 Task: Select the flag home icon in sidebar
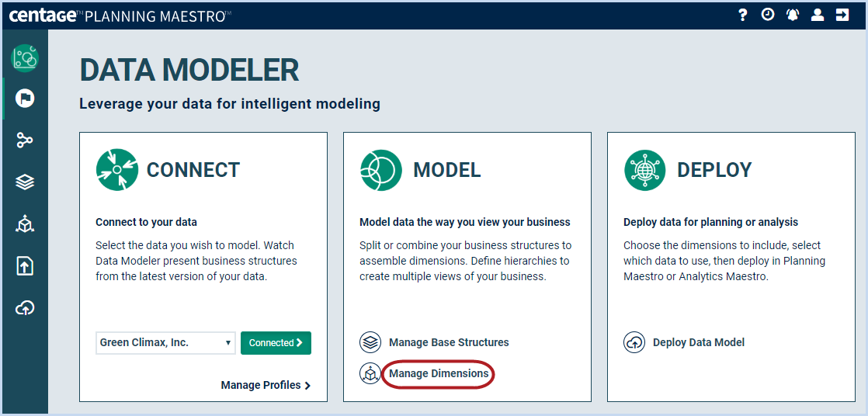25,99
